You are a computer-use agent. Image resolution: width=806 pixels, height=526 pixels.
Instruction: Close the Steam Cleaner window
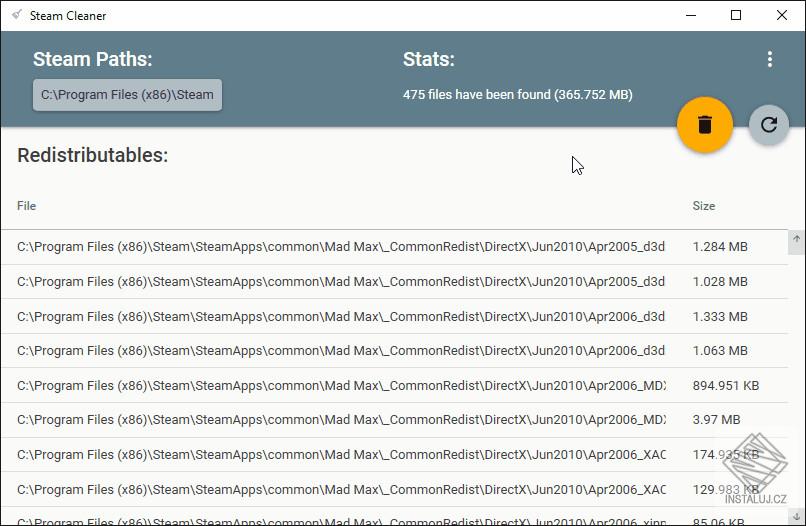point(781,15)
